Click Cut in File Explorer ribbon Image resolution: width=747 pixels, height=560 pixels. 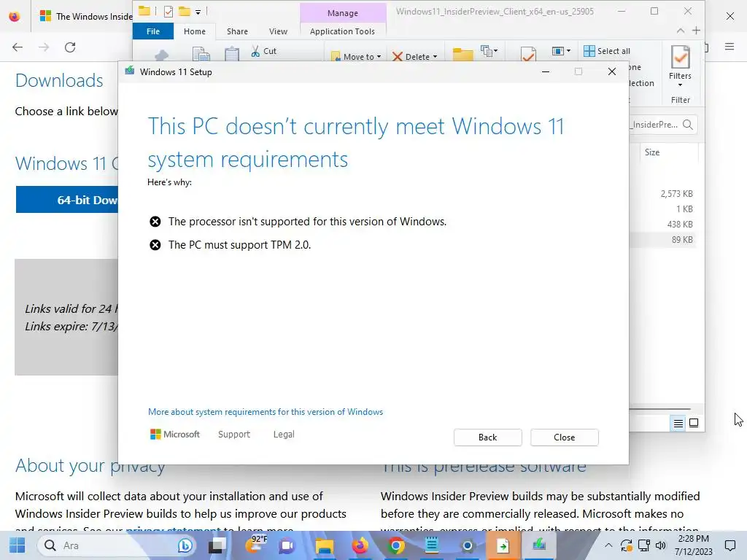(263, 51)
